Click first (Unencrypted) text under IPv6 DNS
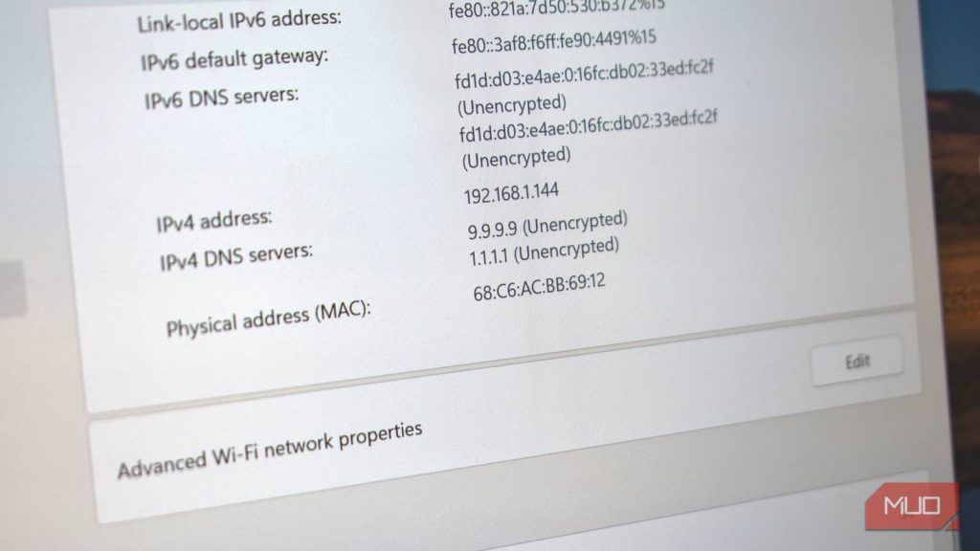980x551 pixels. point(512,105)
